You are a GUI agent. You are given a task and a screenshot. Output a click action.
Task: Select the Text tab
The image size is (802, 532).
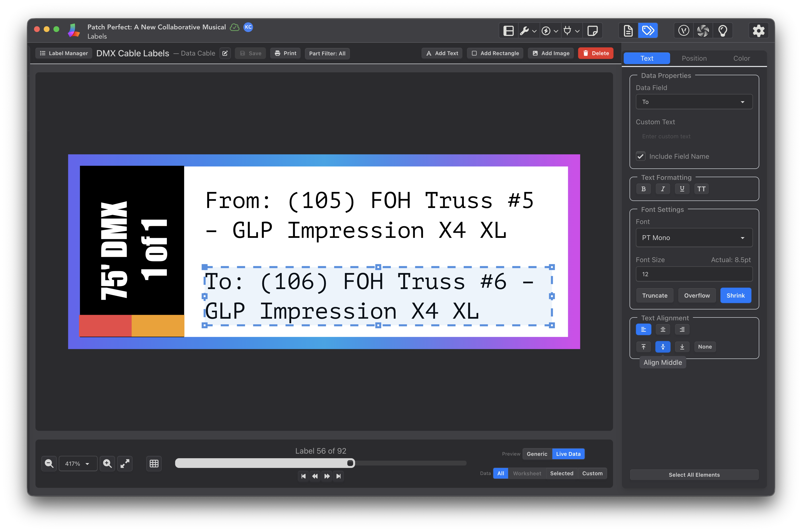[647, 58]
